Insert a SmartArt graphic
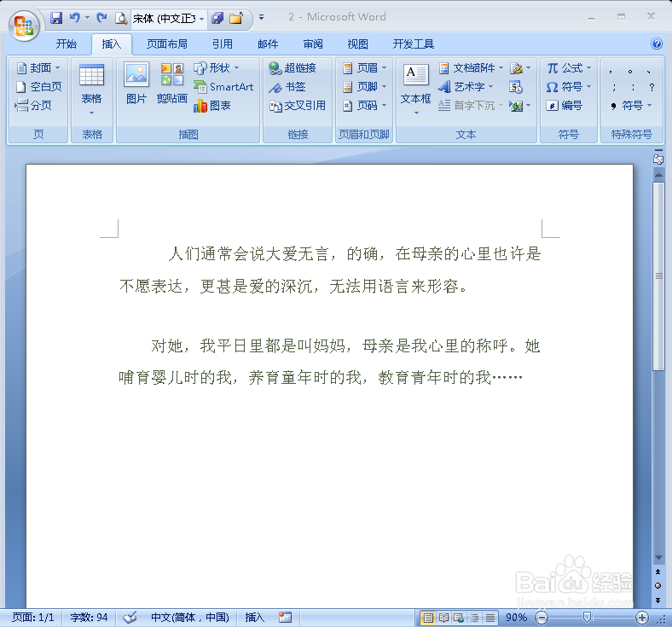Screen dimensions: 672x627 coord(223,86)
